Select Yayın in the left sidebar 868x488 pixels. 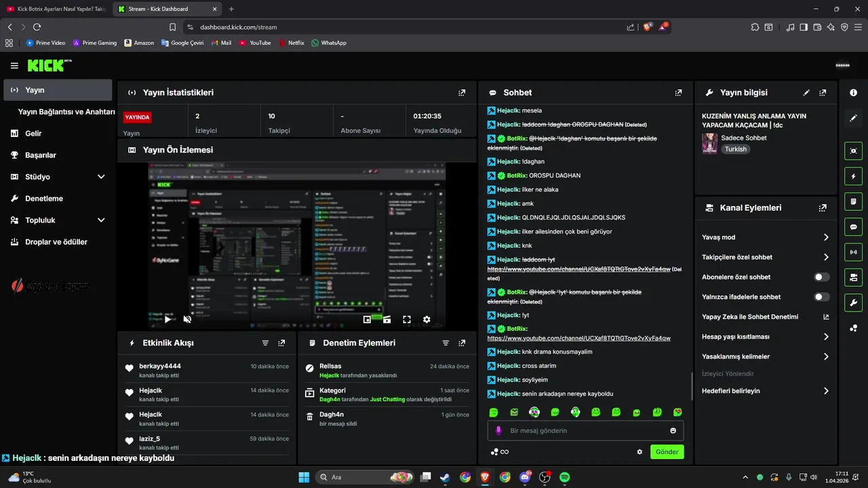pyautogui.click(x=58, y=90)
